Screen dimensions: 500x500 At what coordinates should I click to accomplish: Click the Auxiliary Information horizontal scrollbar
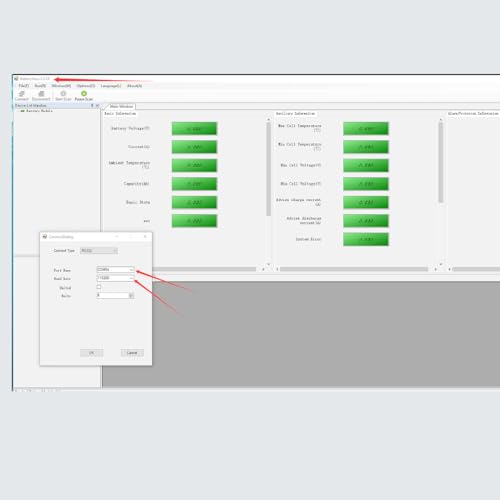coord(354,269)
